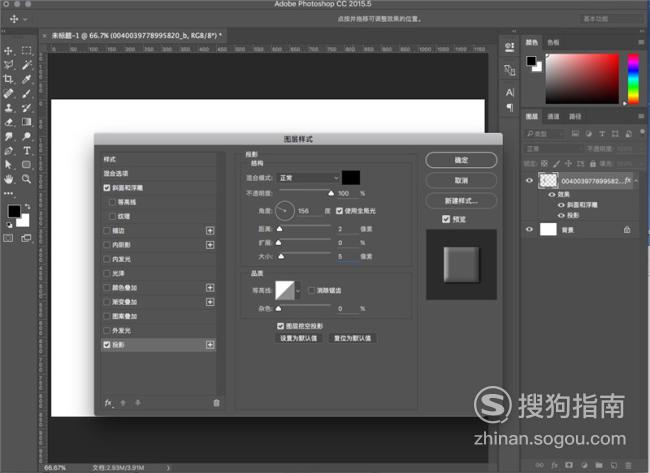Select the Smudge tool
The height and width of the screenshot is (473, 650).
pos(8,136)
